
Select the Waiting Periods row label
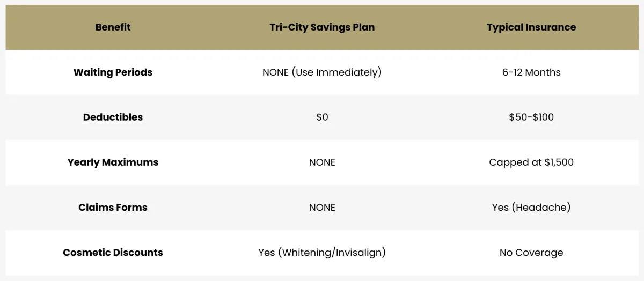click(x=113, y=72)
